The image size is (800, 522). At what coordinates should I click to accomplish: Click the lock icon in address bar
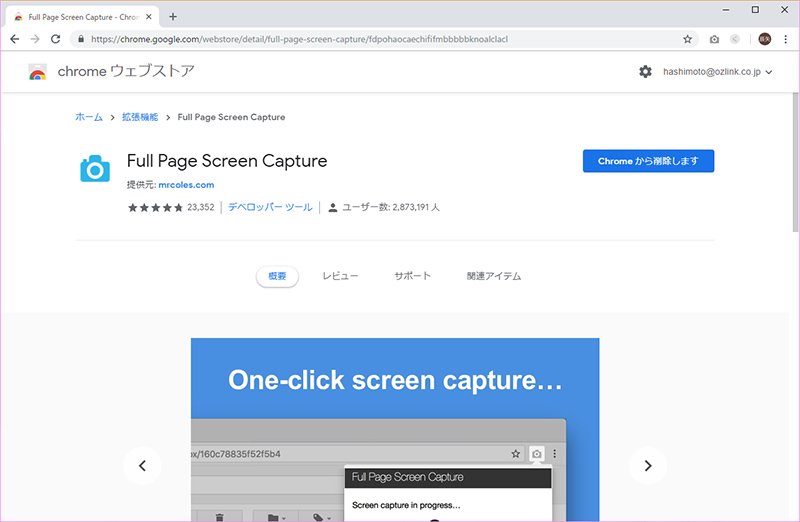point(81,39)
